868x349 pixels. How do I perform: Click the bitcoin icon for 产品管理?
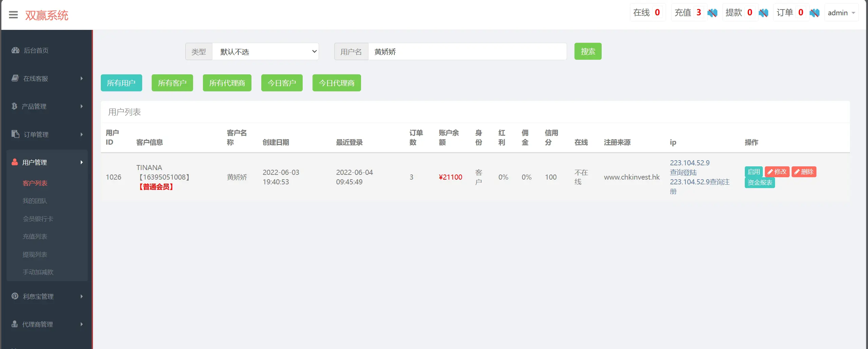tap(14, 106)
